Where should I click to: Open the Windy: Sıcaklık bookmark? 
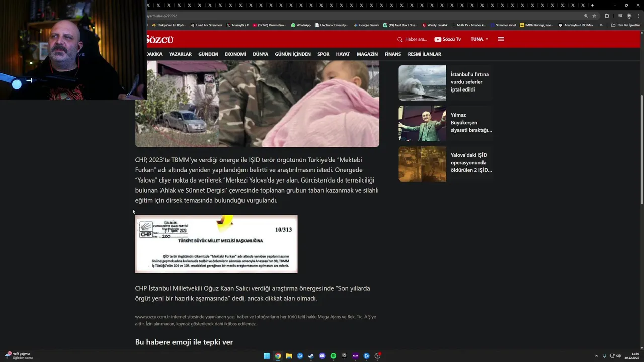click(435, 25)
